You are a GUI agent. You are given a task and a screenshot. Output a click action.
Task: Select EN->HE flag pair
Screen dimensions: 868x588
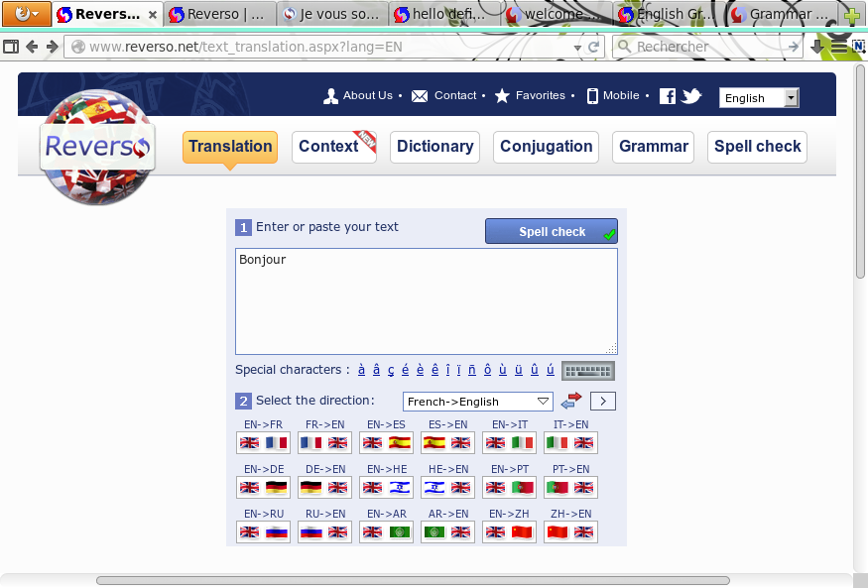[386, 487]
